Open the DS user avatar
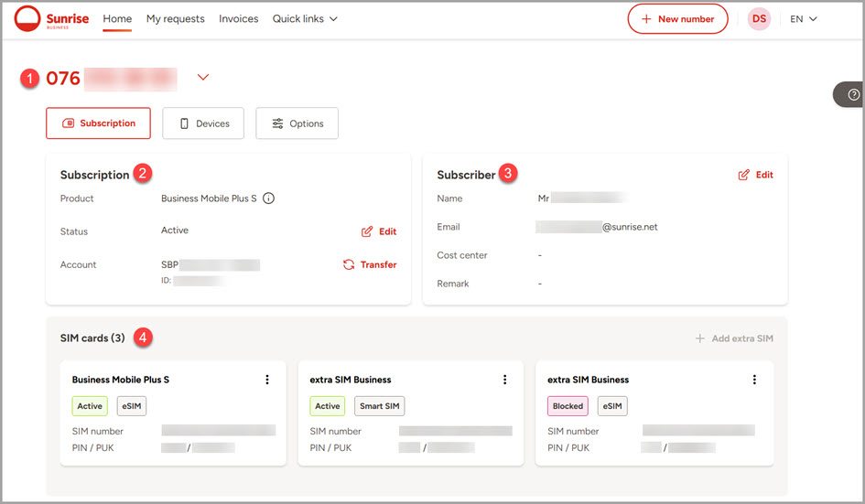This screenshot has width=865, height=504. 759,19
